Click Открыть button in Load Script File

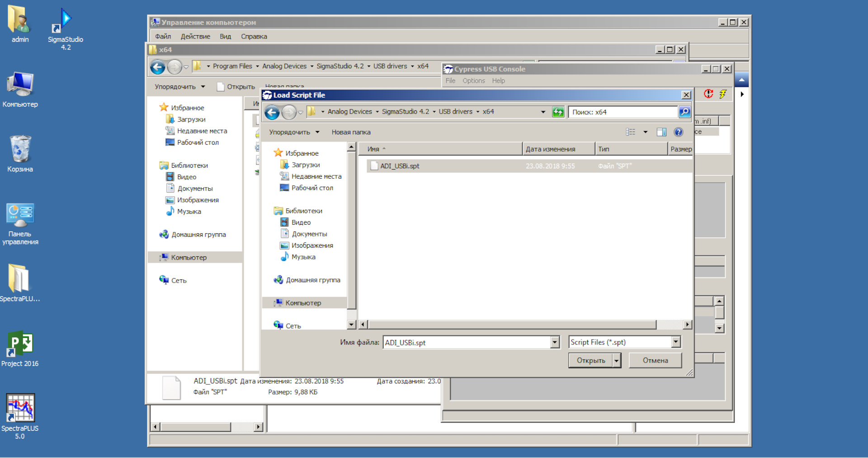point(590,360)
